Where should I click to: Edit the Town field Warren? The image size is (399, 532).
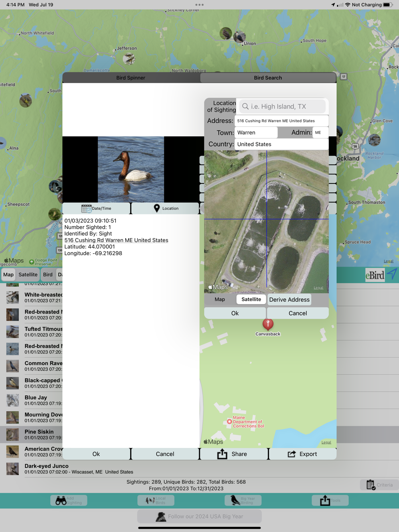[x=256, y=132]
